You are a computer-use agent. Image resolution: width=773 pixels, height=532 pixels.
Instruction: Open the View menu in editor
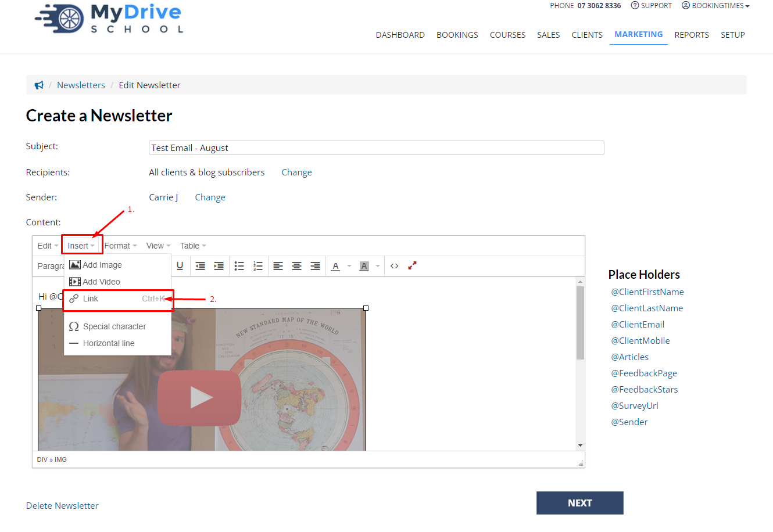(158, 246)
